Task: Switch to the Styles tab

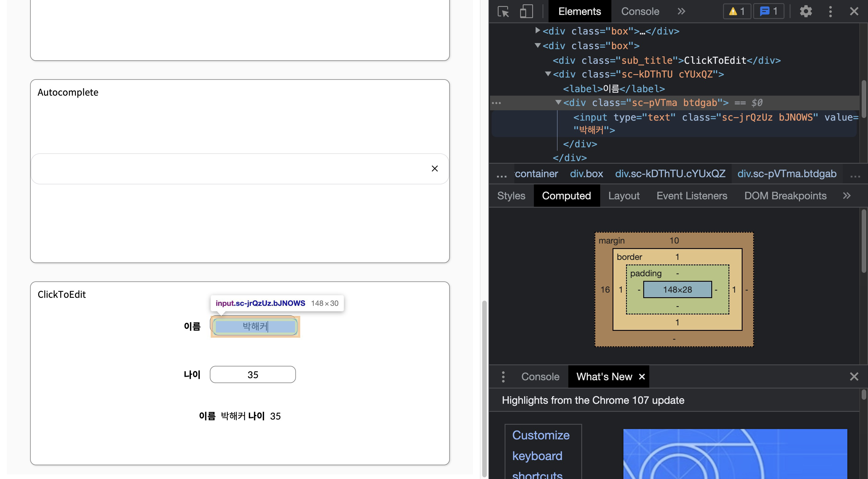Action: [x=511, y=196]
